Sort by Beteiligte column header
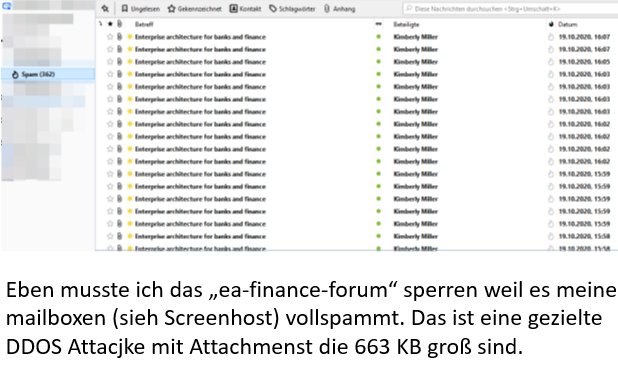 (406, 24)
